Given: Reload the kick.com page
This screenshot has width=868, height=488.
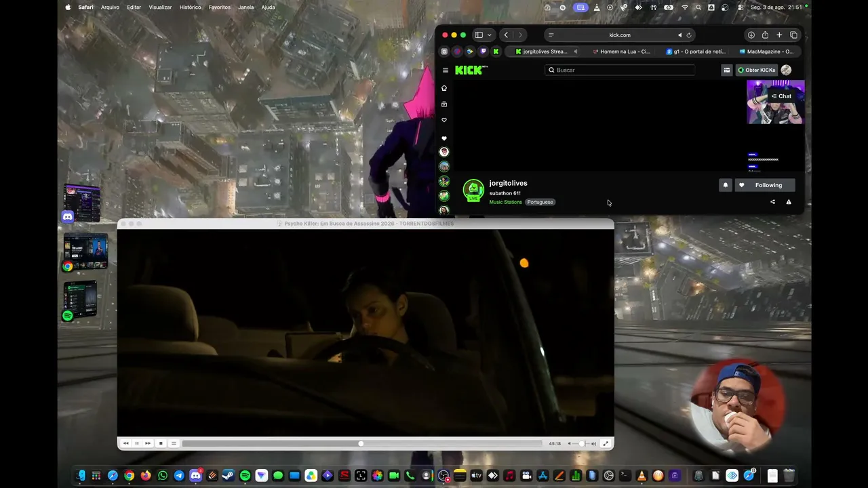Looking at the screenshot, I should [689, 35].
